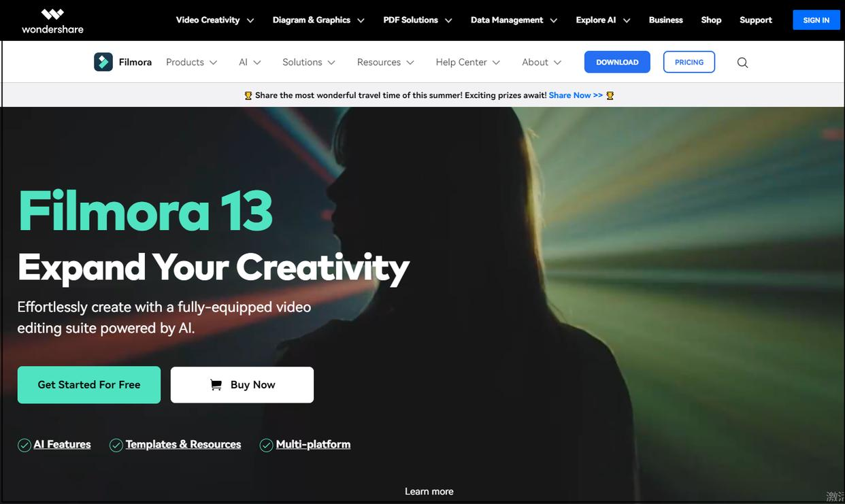
Task: Open the Support page
Action: point(756,20)
